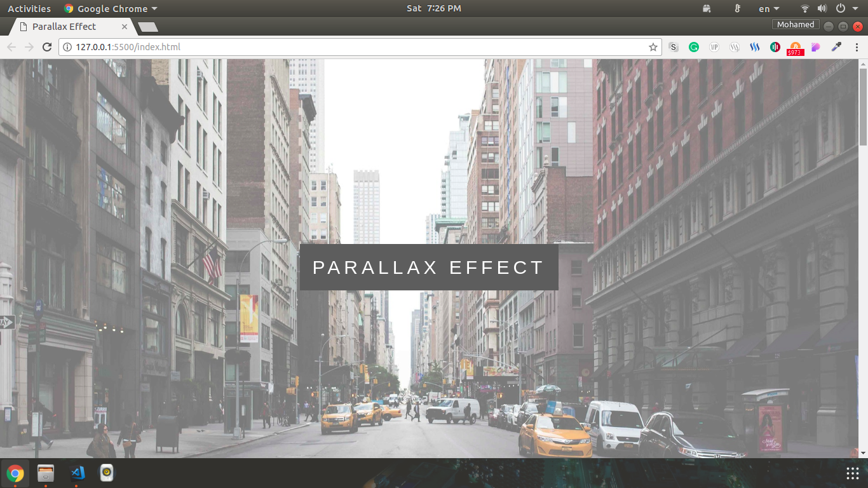Open the Activities overview
868x488 pixels.
(x=29, y=9)
